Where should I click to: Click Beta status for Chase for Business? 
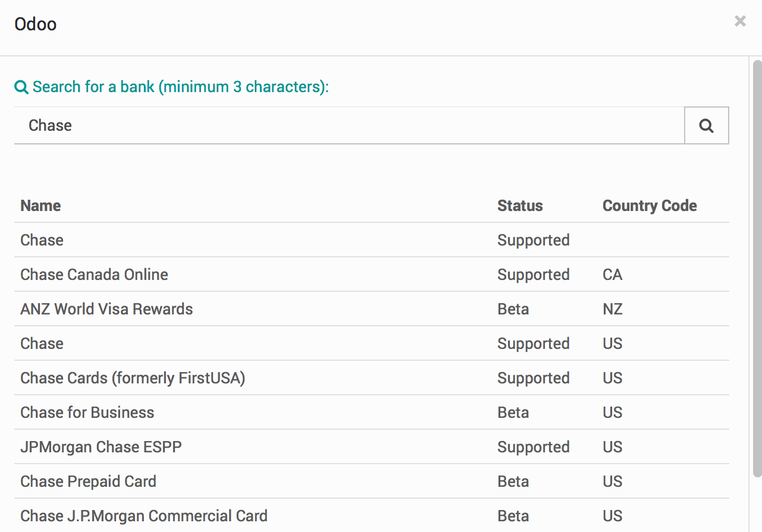click(x=513, y=413)
